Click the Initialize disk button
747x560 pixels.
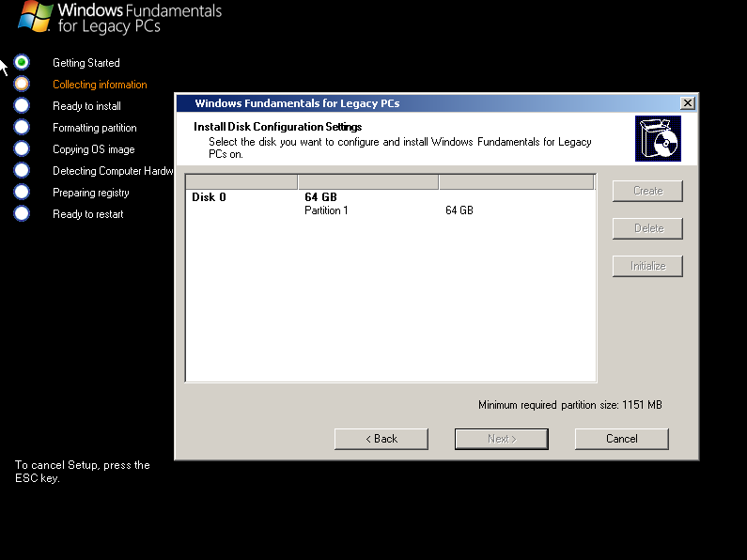click(x=647, y=266)
